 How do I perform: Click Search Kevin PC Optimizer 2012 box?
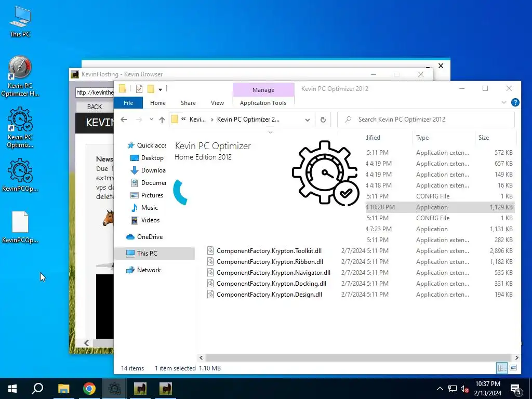pos(426,119)
